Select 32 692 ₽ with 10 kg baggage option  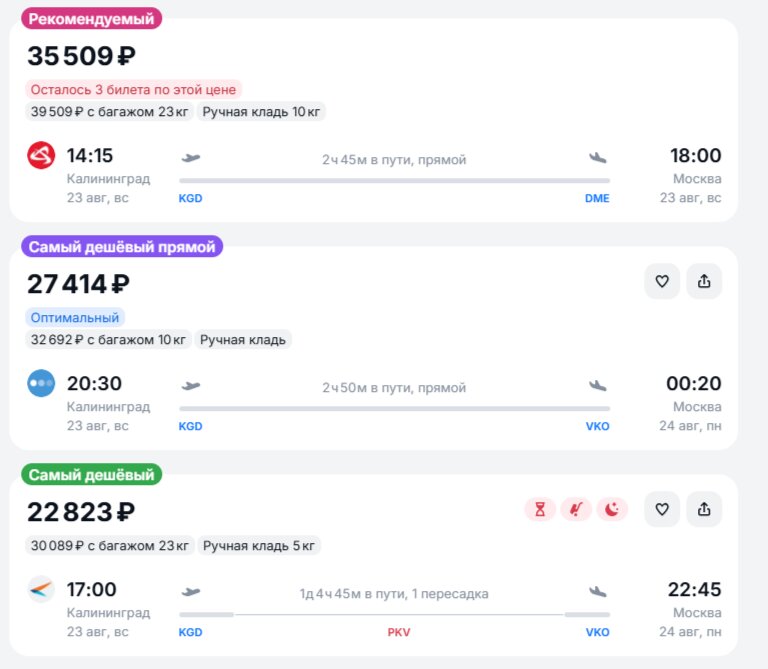coord(108,339)
